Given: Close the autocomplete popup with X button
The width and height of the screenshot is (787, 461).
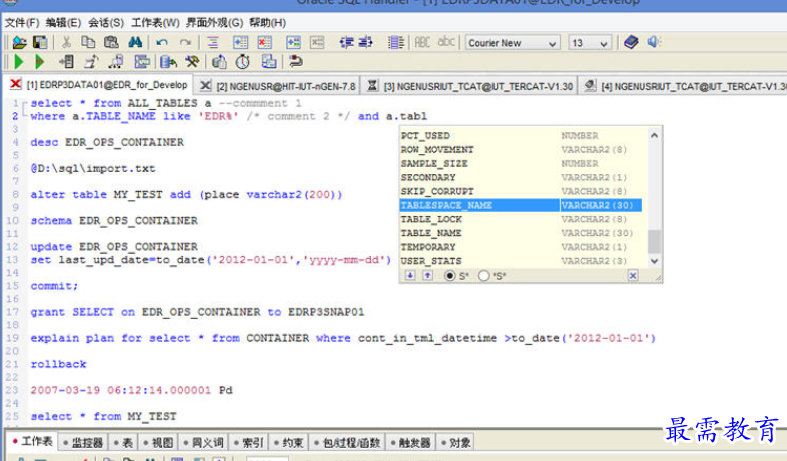Looking at the screenshot, I should tap(633, 275).
